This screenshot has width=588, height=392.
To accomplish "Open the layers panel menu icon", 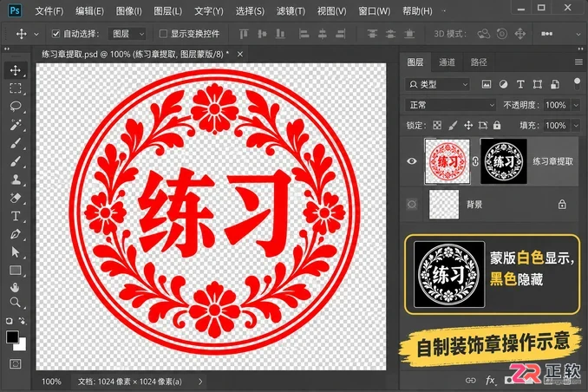I will pyautogui.click(x=578, y=62).
